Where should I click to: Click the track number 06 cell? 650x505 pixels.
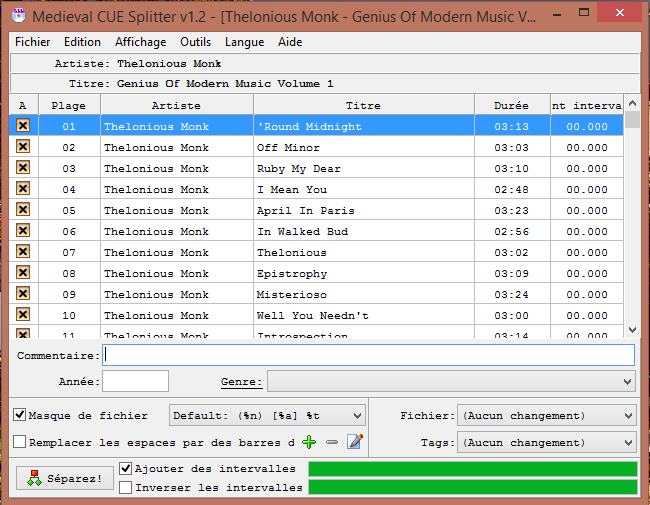tap(69, 231)
